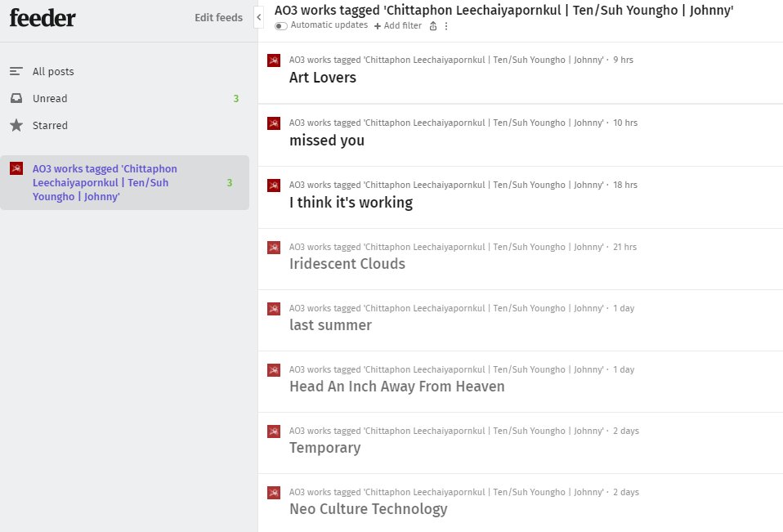Click unread count 3 beside AO3 feed

pyautogui.click(x=230, y=183)
